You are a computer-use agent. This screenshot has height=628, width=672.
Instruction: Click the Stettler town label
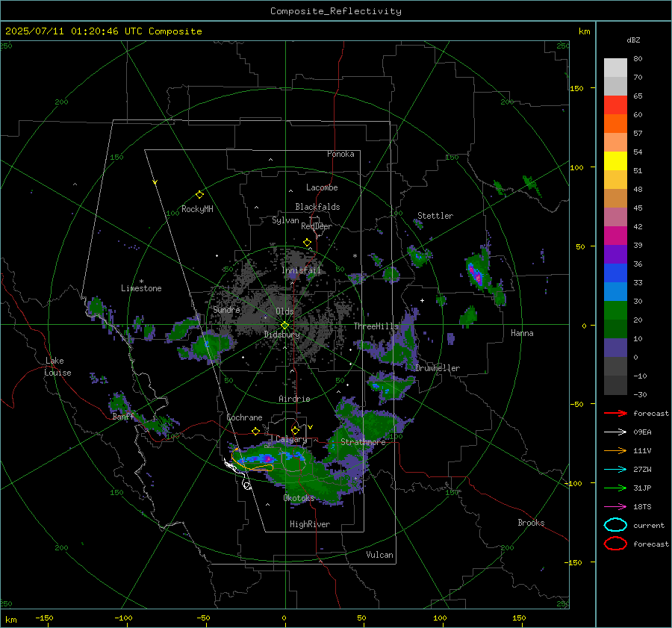(435, 216)
